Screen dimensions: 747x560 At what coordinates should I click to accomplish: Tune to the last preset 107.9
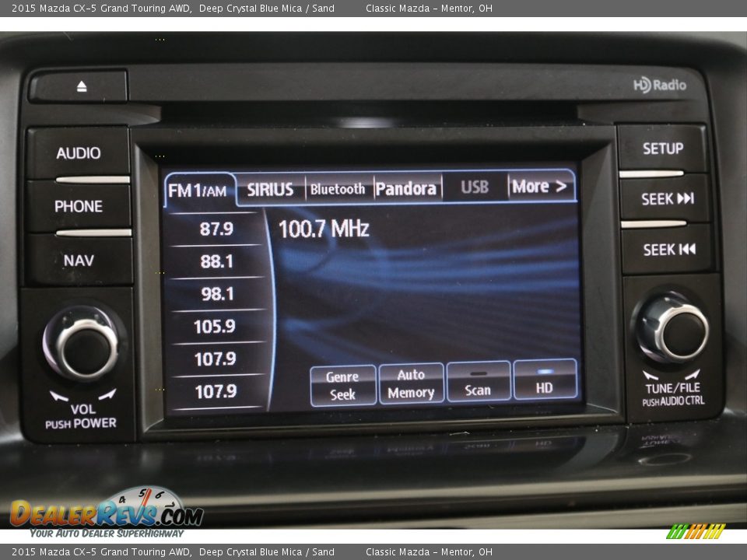216,391
